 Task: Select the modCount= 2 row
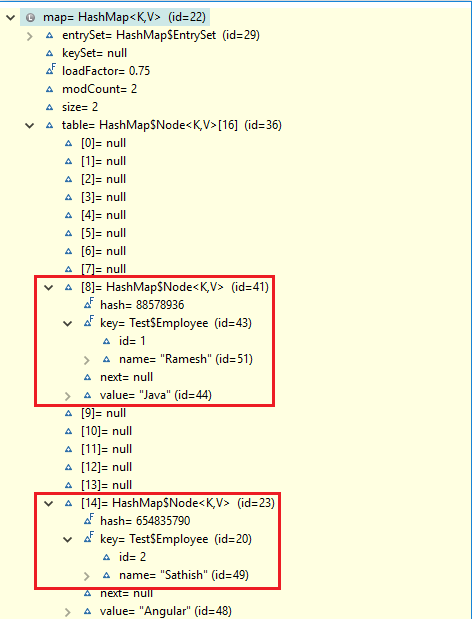(x=99, y=89)
